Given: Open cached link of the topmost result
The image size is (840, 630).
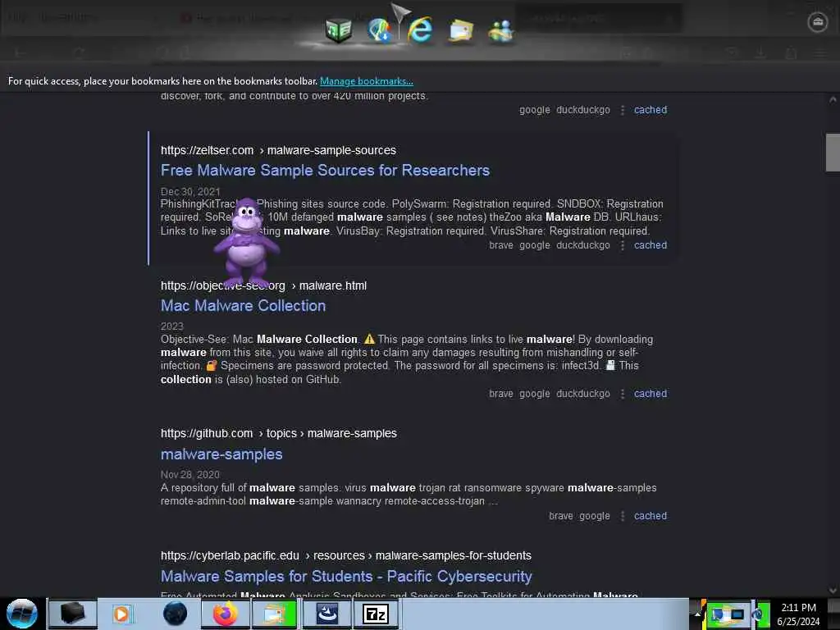Looking at the screenshot, I should (x=651, y=110).
